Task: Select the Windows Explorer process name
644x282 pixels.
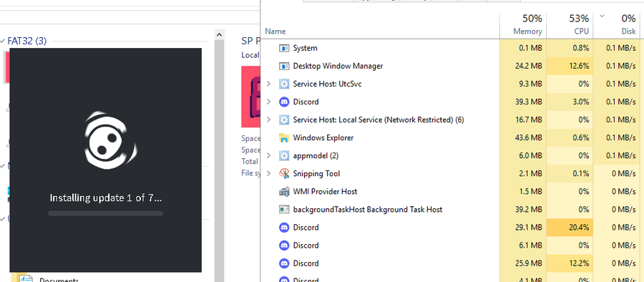Action: [323, 137]
